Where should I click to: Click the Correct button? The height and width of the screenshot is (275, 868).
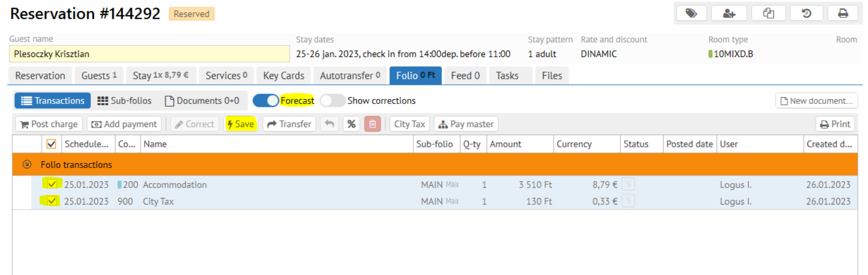[x=194, y=124]
